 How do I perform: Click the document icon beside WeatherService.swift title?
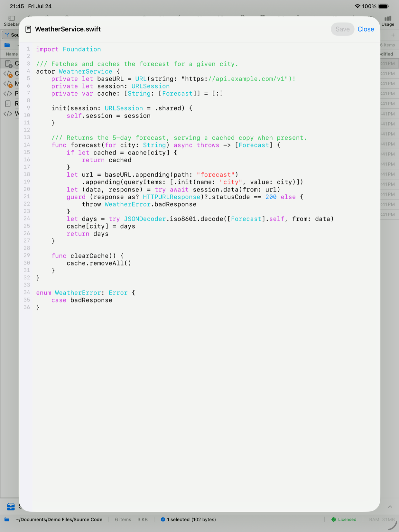tap(28, 29)
